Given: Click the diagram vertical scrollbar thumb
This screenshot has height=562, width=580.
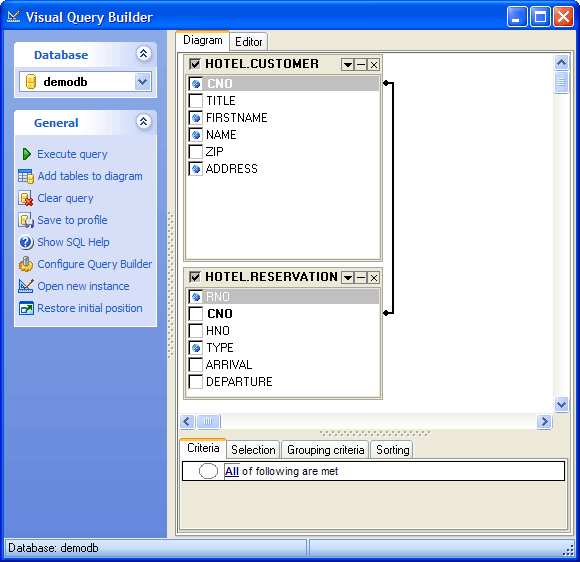Looking at the screenshot, I should 562,82.
